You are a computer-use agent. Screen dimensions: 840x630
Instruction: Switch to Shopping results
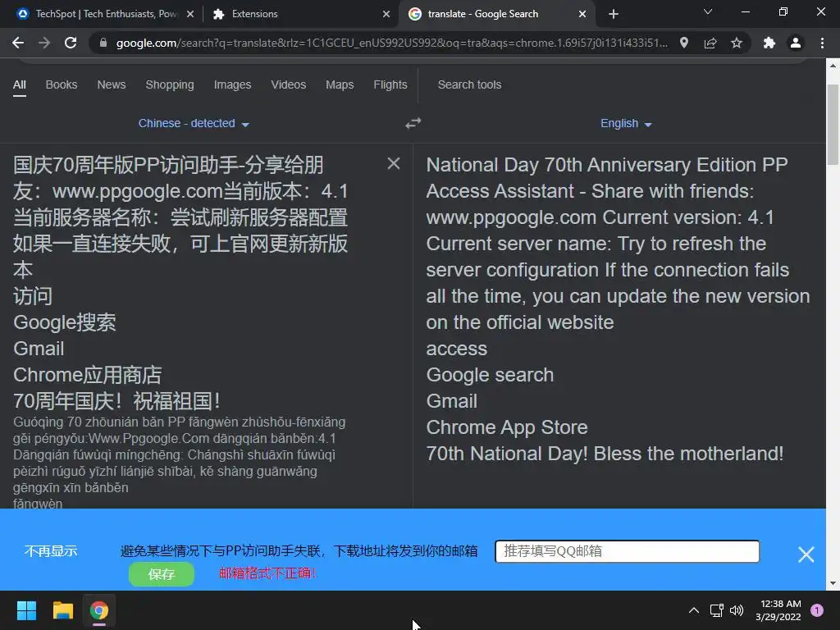point(170,84)
